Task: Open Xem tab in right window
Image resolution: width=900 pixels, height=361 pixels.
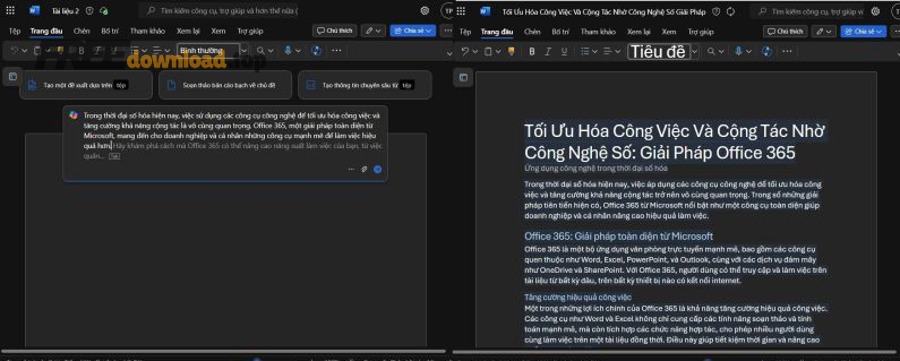Action: click(x=669, y=32)
